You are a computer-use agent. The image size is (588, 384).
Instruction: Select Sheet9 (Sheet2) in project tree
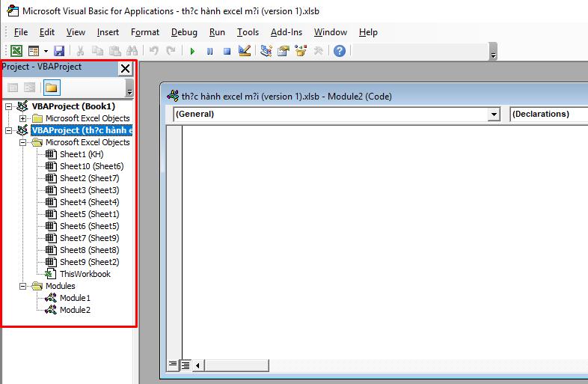click(x=89, y=263)
